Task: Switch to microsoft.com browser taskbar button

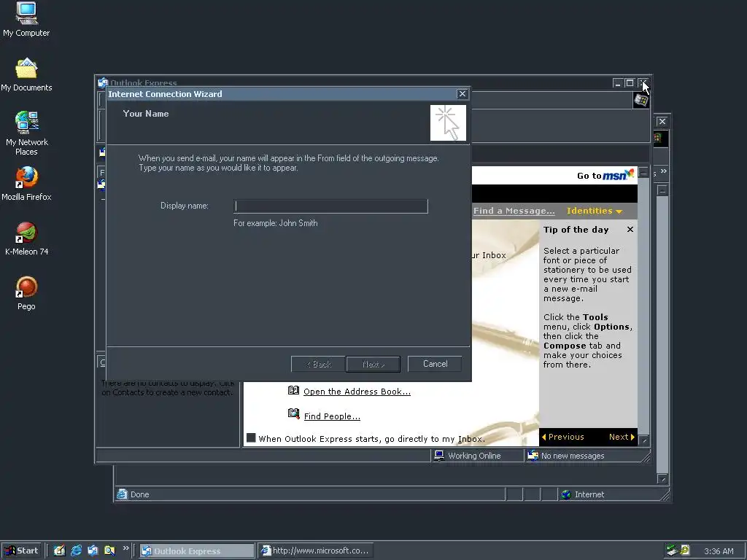Action: (x=317, y=551)
